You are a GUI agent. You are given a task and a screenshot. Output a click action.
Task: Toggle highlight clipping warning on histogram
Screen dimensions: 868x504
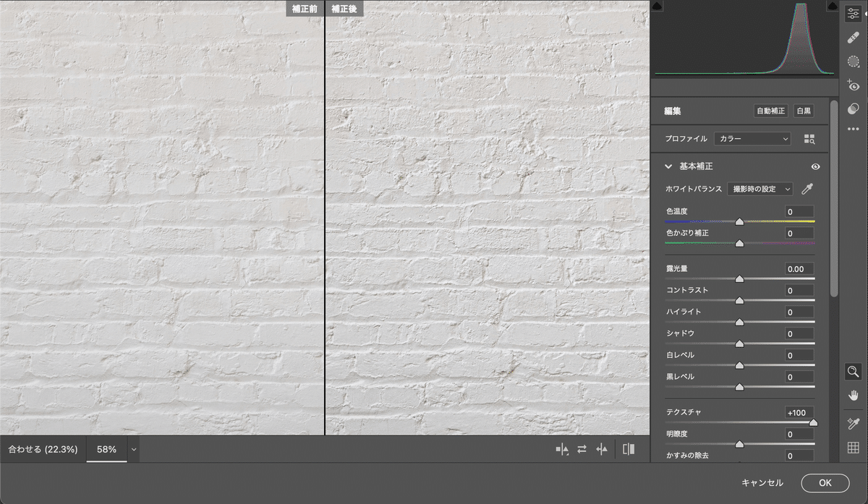point(833,6)
